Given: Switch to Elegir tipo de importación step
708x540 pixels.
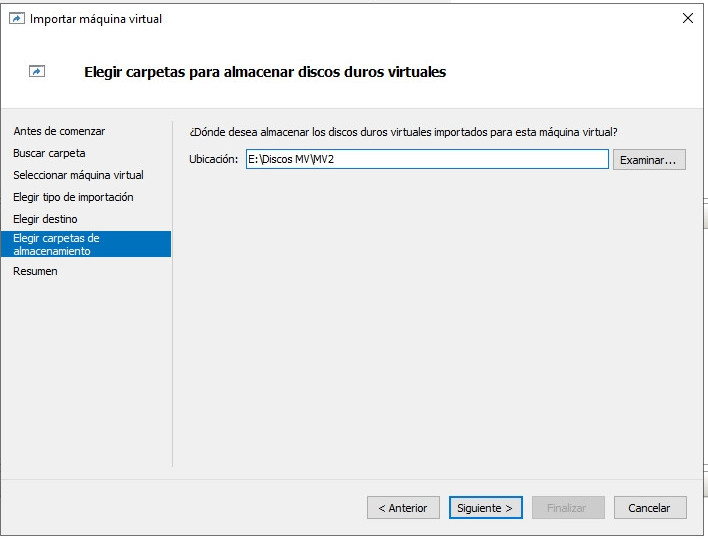Looking at the screenshot, I should (x=73, y=197).
